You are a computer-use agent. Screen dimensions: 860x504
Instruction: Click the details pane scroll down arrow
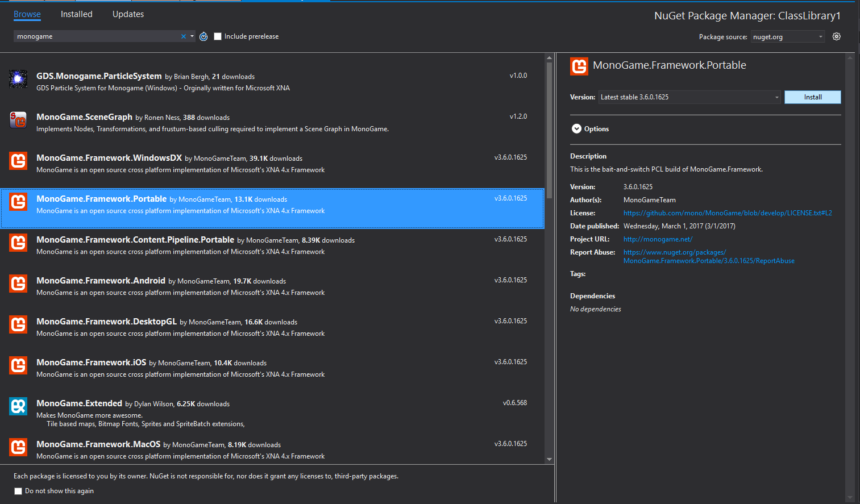pos(850,498)
